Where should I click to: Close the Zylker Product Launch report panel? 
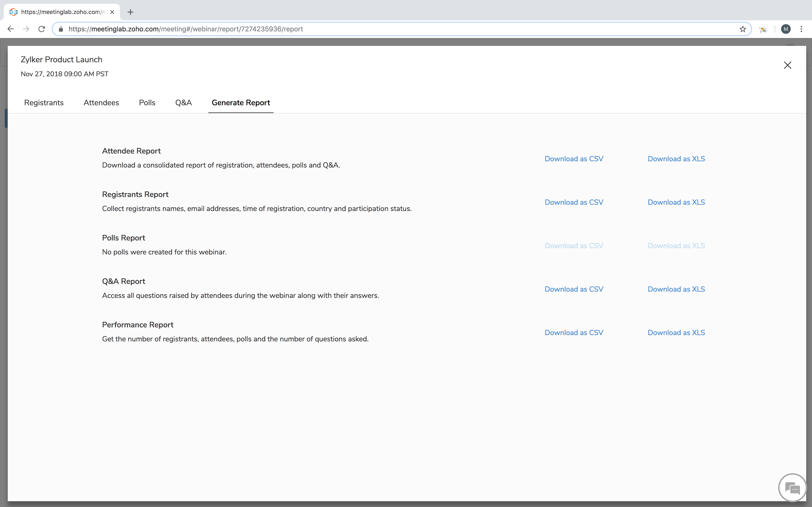tap(787, 65)
